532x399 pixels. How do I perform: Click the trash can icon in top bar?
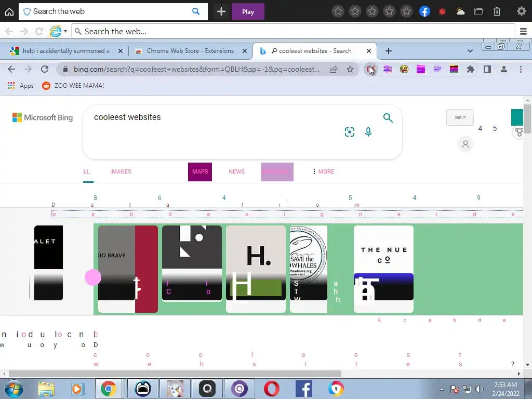coord(497,11)
